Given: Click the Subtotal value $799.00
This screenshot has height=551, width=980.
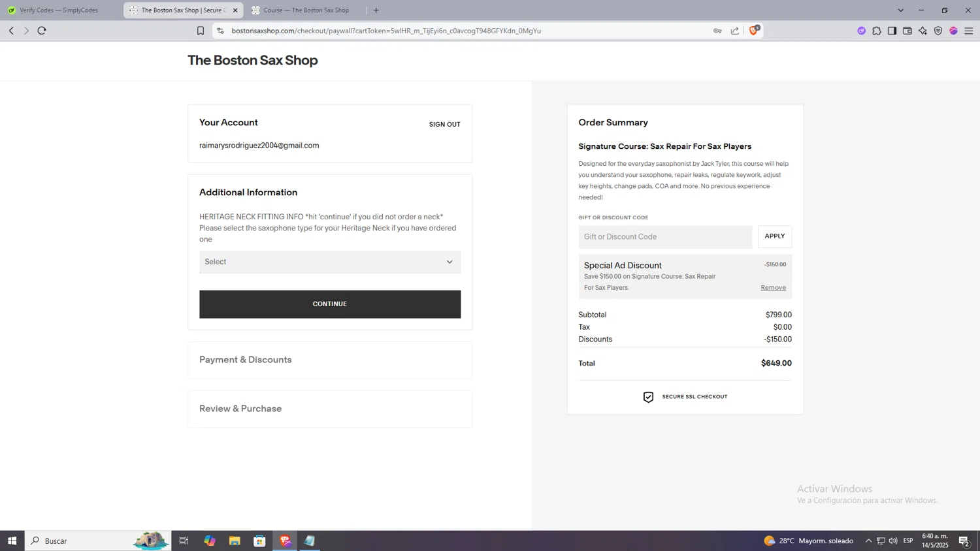Looking at the screenshot, I should (778, 315).
